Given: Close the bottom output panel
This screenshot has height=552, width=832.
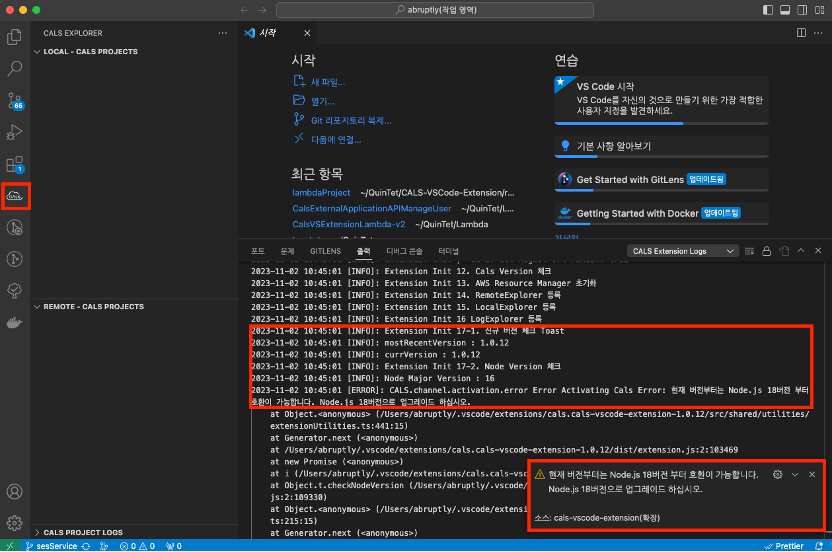Looking at the screenshot, I should (818, 251).
